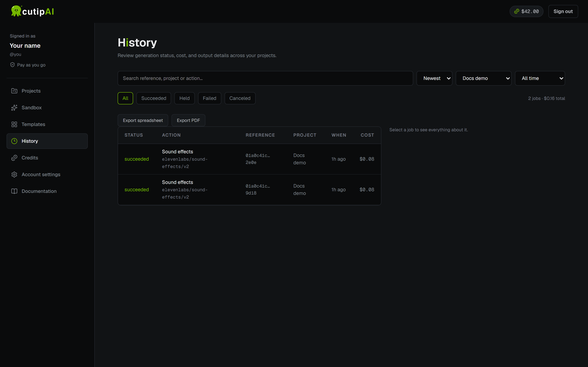Open Sandbox via its sparkle icon
This screenshot has height=367, width=588.
14,107
